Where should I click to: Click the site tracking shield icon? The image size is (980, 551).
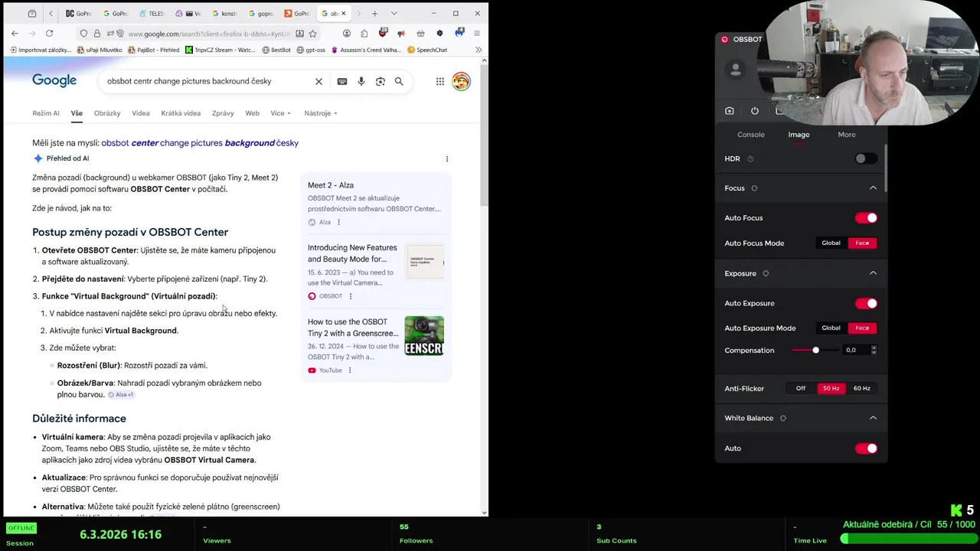point(83,34)
